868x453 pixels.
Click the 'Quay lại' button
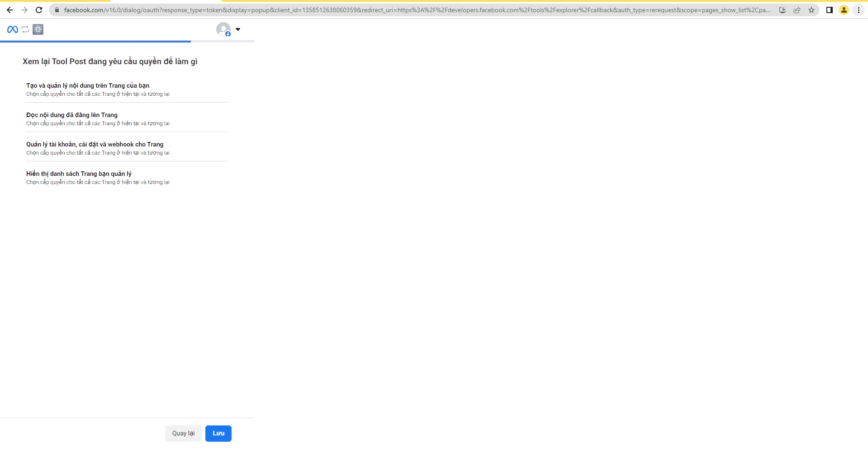(183, 433)
